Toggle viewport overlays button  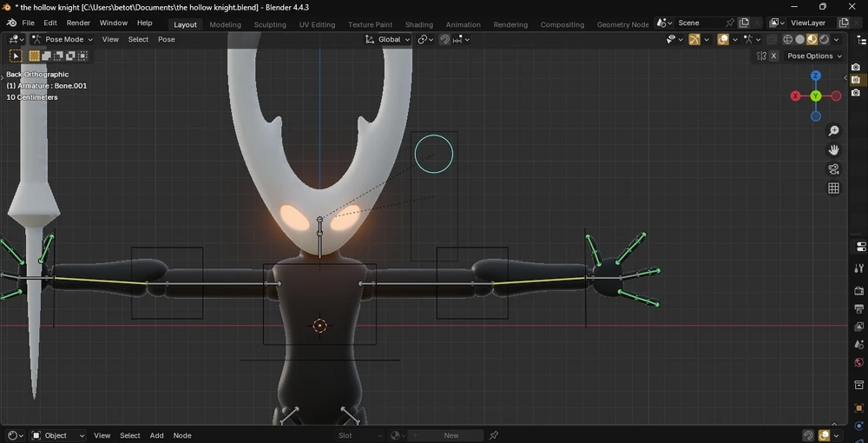pos(723,39)
